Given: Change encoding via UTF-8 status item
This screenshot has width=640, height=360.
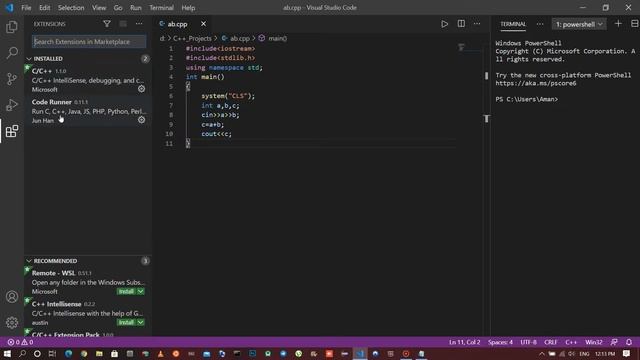Looking at the screenshot, I should [x=529, y=342].
